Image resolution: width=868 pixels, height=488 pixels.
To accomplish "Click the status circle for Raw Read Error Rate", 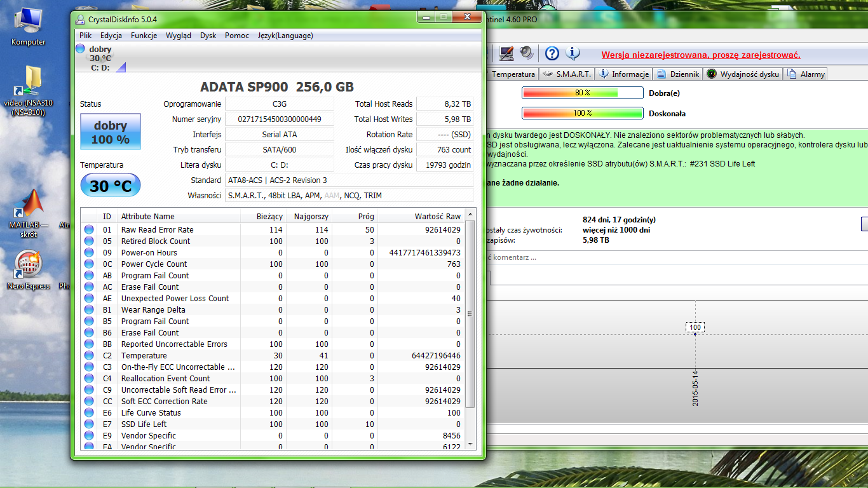I will 89,230.
